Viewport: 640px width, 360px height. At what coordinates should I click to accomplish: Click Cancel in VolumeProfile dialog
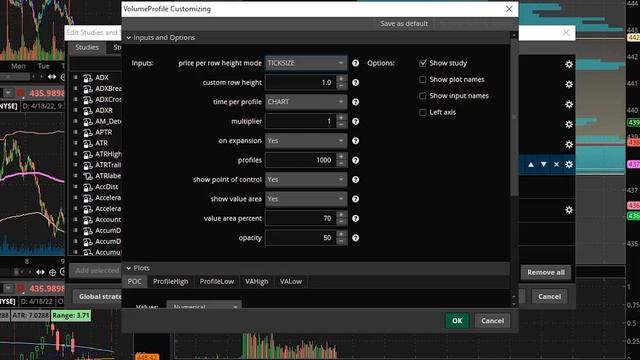coord(492,321)
